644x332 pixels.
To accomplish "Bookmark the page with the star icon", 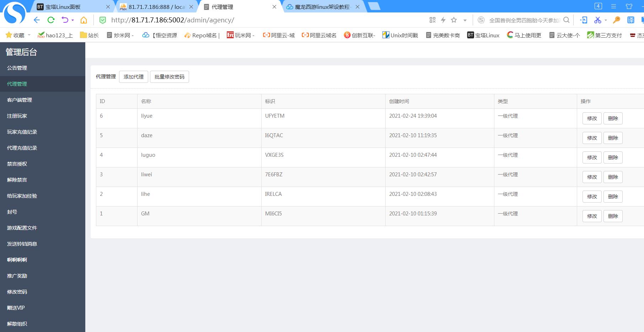I will pos(454,20).
